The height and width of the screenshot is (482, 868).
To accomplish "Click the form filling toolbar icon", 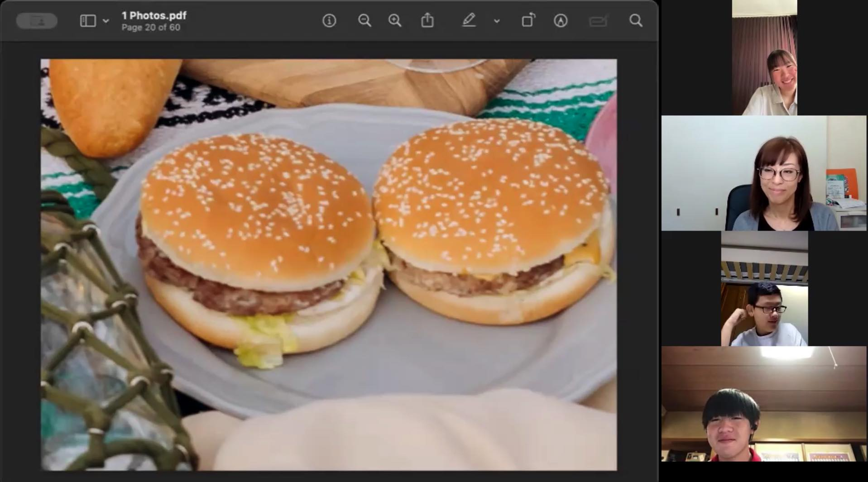I will 598,21.
